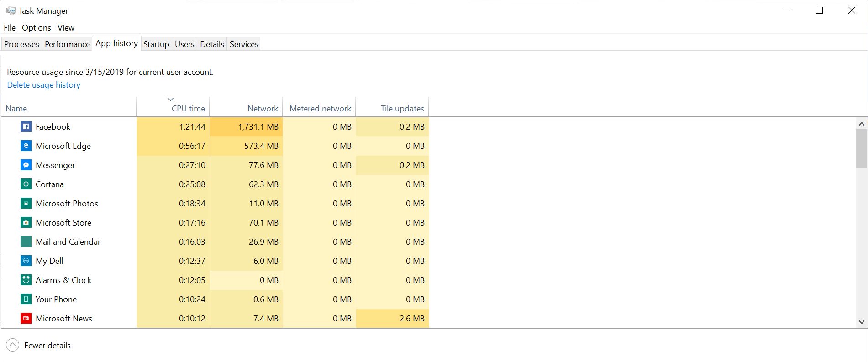
Task: Collapse view with Fewer details arrow icon
Action: (x=12, y=345)
